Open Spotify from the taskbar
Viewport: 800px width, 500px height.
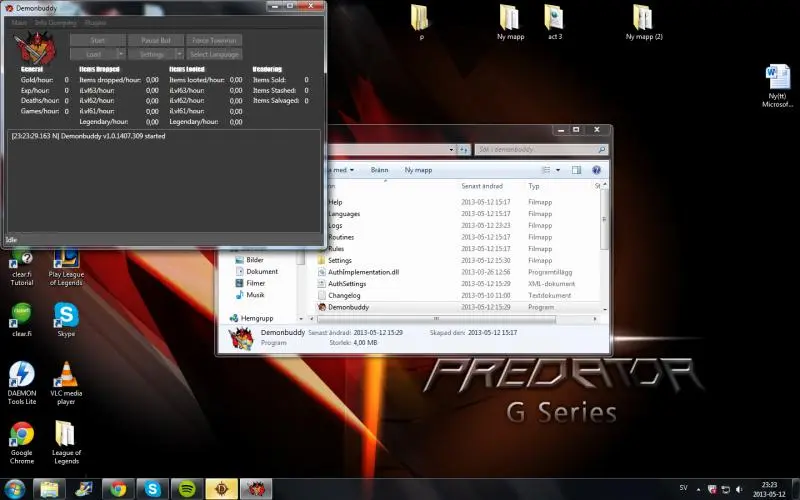click(x=187, y=489)
